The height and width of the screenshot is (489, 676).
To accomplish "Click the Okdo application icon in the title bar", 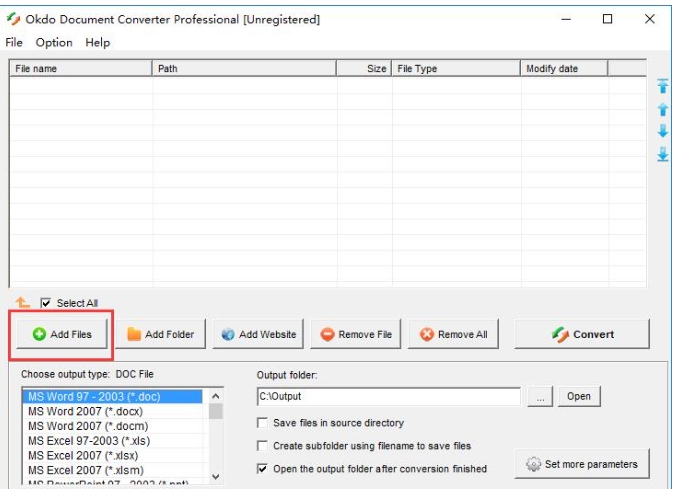I will [13, 19].
